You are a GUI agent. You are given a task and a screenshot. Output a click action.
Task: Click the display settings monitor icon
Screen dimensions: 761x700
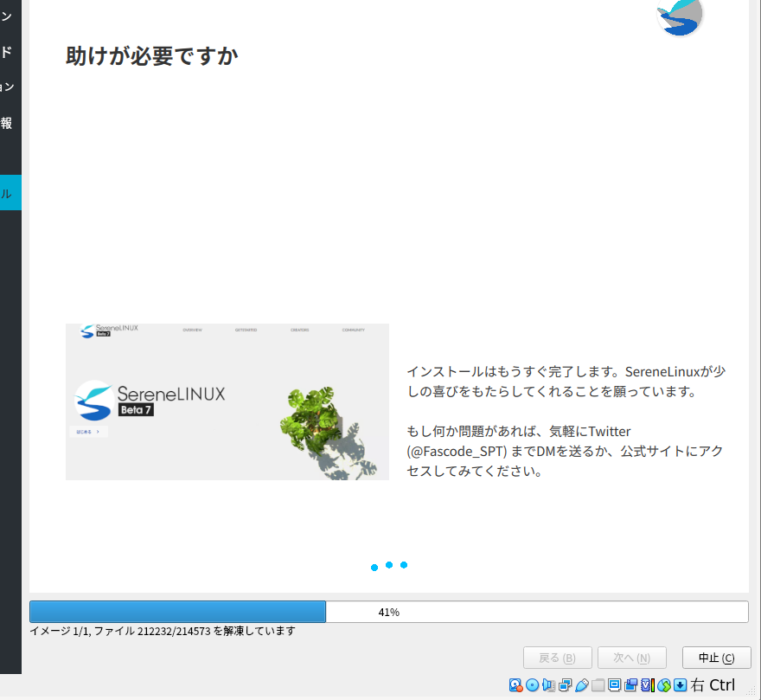615,685
